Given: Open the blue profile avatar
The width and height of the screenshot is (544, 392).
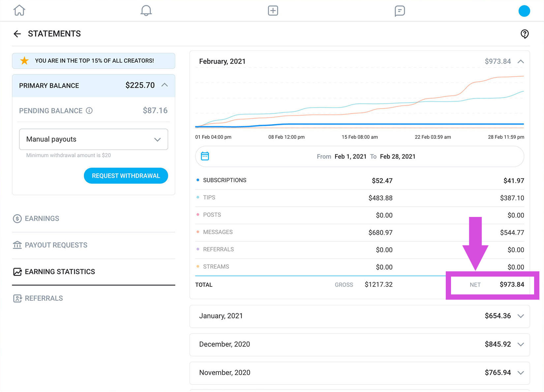Looking at the screenshot, I should (524, 11).
